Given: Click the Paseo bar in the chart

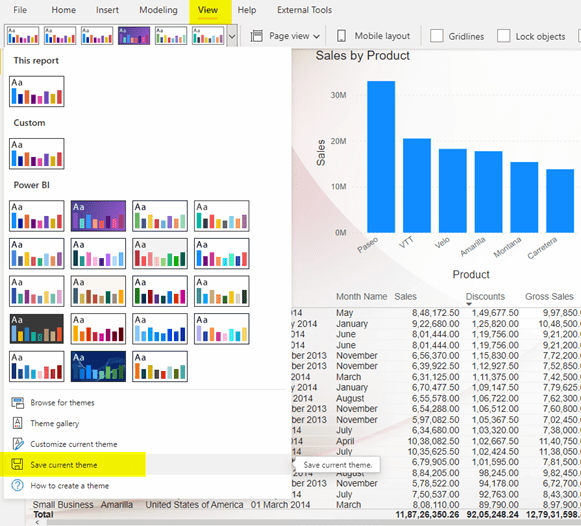Looking at the screenshot, I should [381, 157].
